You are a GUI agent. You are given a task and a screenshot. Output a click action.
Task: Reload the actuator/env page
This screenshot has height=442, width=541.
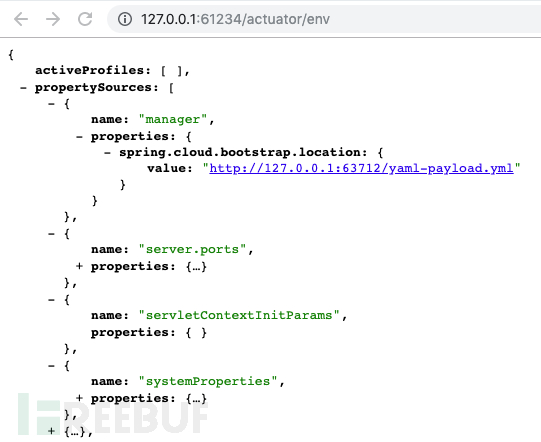click(85, 19)
